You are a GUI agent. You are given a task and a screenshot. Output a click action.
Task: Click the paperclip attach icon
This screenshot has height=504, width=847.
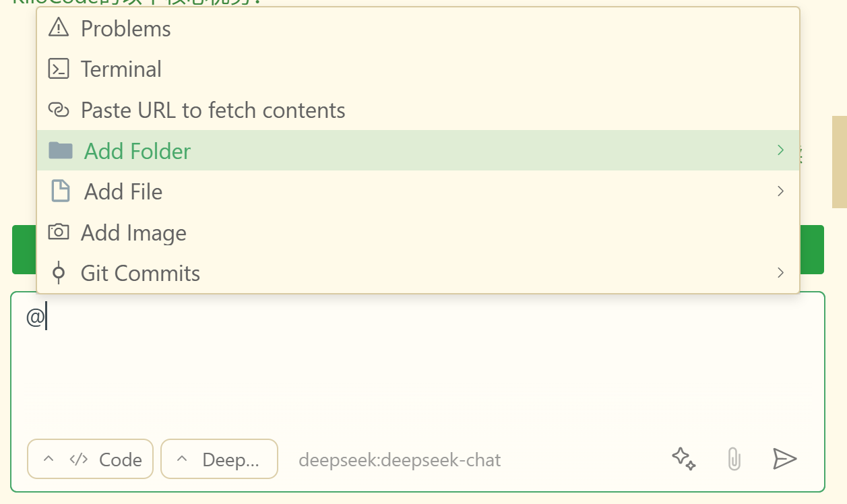point(734,460)
